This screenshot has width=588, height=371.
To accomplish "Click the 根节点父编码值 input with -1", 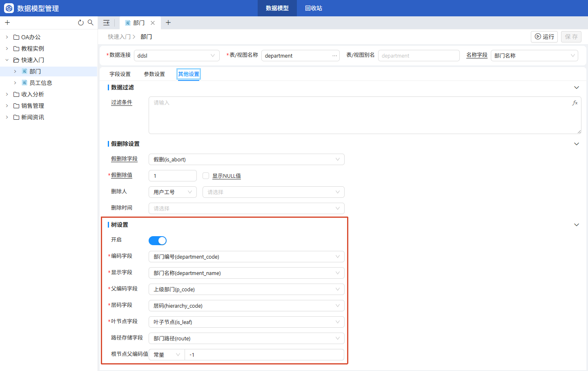I will (x=265, y=355).
